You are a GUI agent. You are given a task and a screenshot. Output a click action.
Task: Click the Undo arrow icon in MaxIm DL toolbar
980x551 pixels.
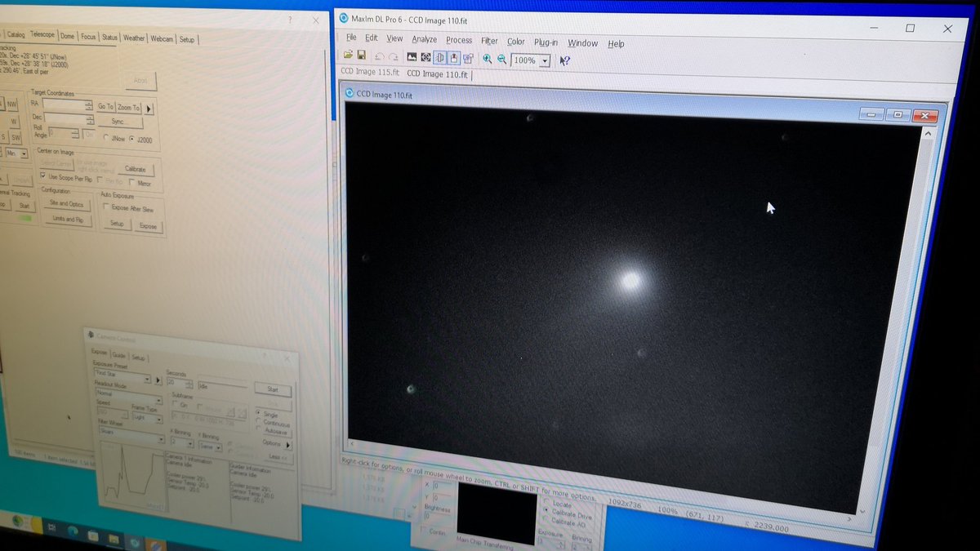379,58
